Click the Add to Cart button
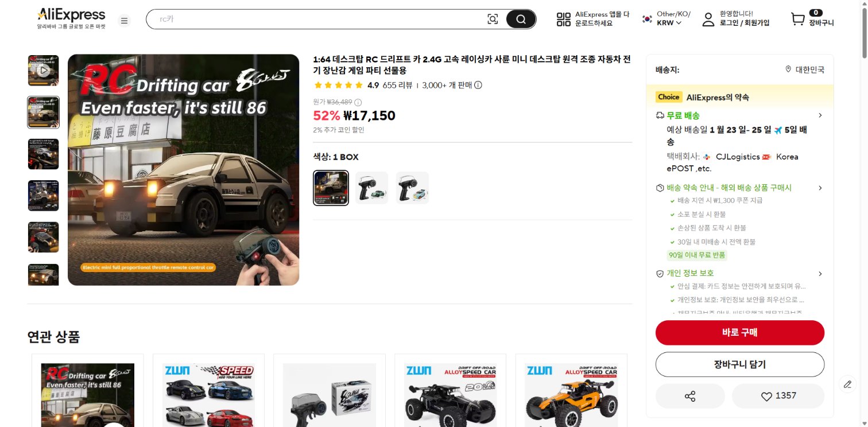This screenshot has width=868, height=427. (739, 364)
